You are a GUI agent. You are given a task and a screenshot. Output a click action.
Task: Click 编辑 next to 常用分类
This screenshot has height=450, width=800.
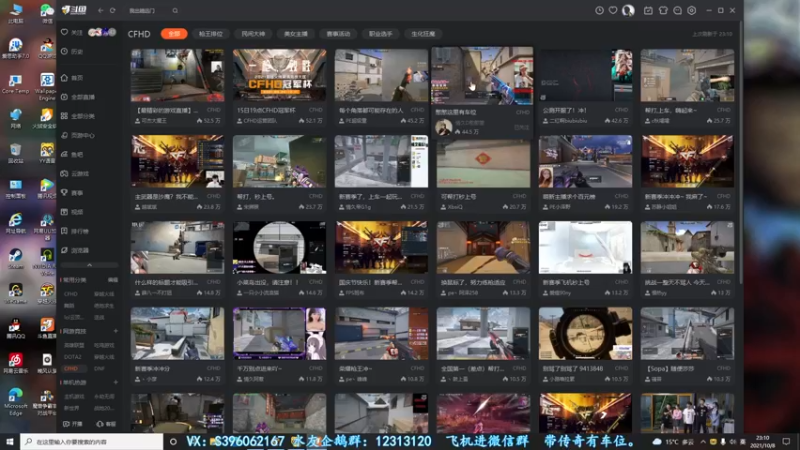(x=113, y=280)
